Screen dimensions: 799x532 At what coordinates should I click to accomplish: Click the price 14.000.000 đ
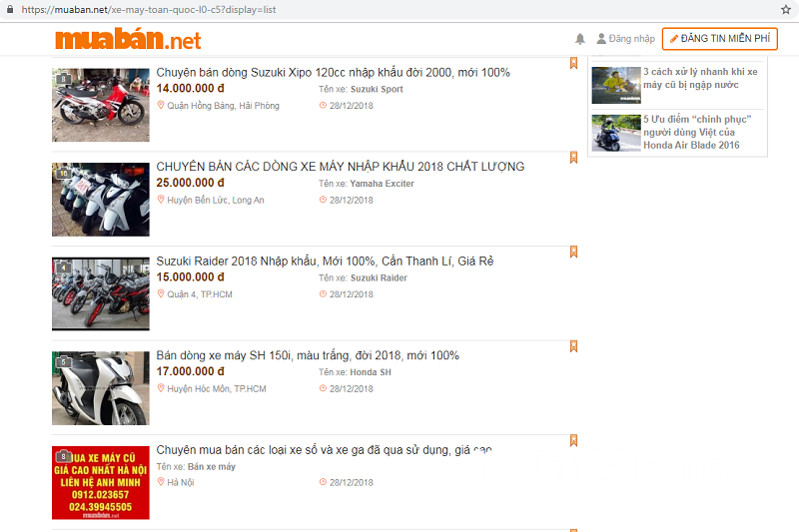pyautogui.click(x=190, y=88)
